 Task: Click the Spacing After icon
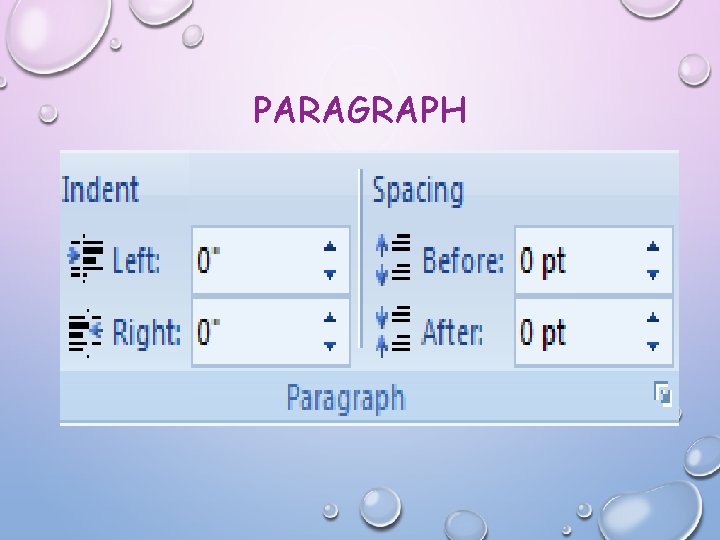coord(394,332)
